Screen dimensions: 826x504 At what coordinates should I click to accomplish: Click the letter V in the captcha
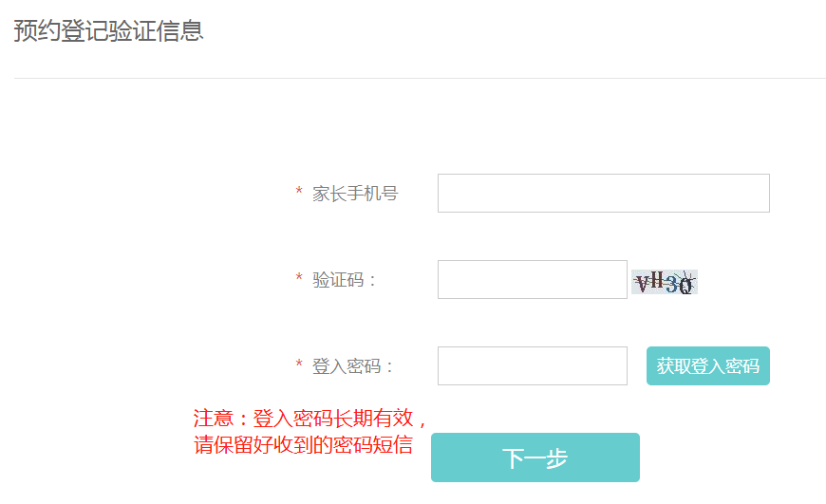coord(643,282)
